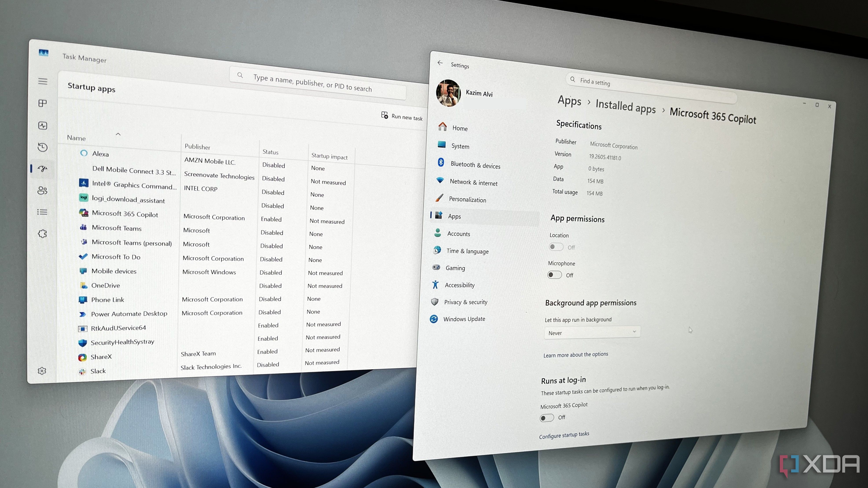Click the Kazim Alvi profile picture
Image resolution: width=868 pixels, height=488 pixels.
pos(449,93)
